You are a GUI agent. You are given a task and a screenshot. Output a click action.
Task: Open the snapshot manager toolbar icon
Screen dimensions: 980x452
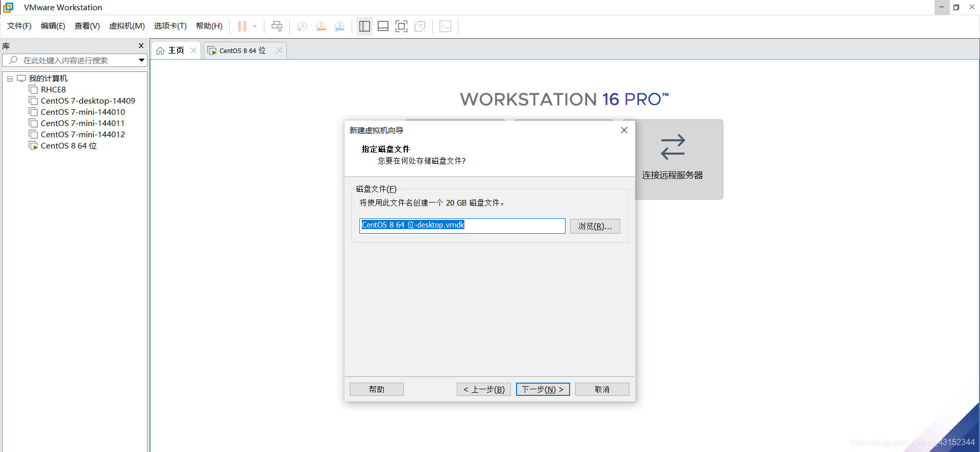click(x=339, y=26)
